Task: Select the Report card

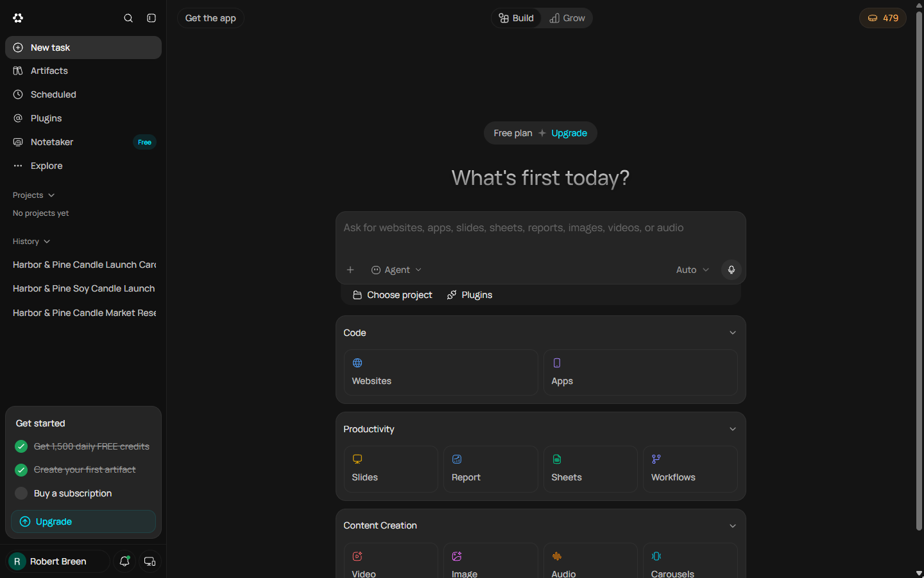Action: click(490, 469)
